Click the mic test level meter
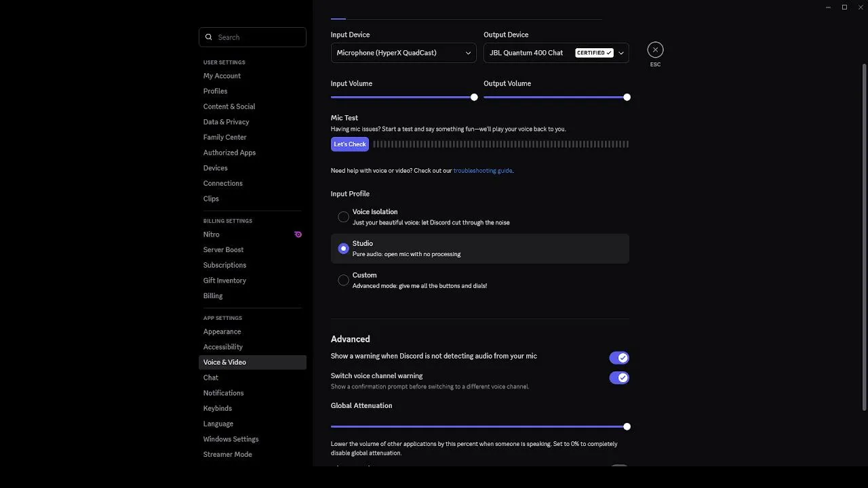The width and height of the screenshot is (868, 488). tap(501, 144)
